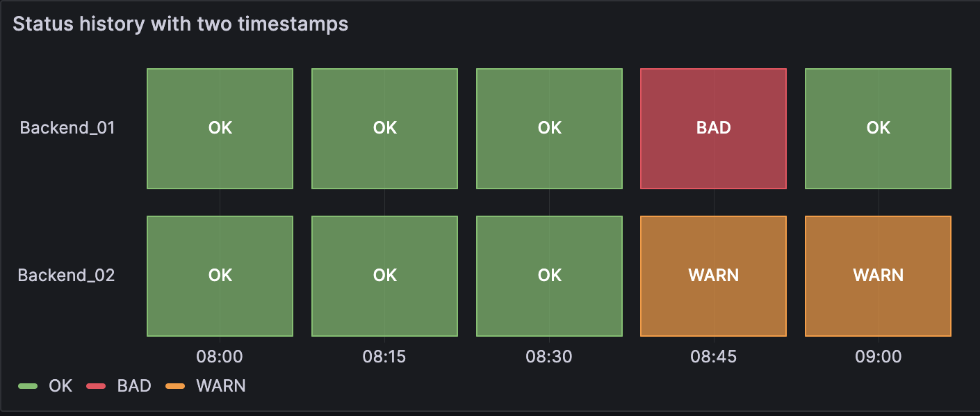Toggle the BAD series legend label

134,386
